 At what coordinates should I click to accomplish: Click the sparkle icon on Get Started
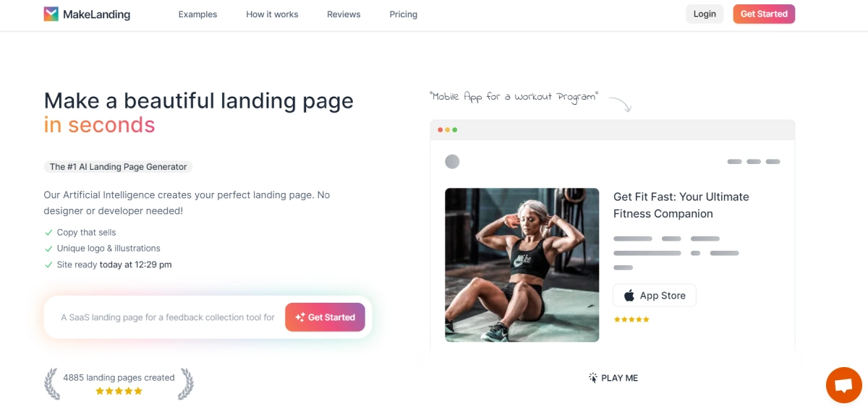[x=300, y=317]
